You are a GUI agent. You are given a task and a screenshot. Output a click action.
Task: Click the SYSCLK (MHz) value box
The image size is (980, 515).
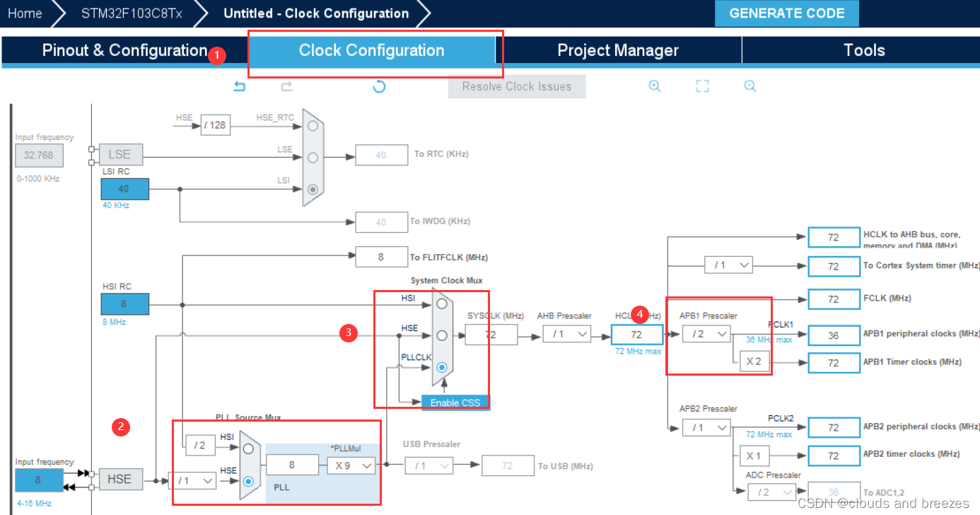491,335
